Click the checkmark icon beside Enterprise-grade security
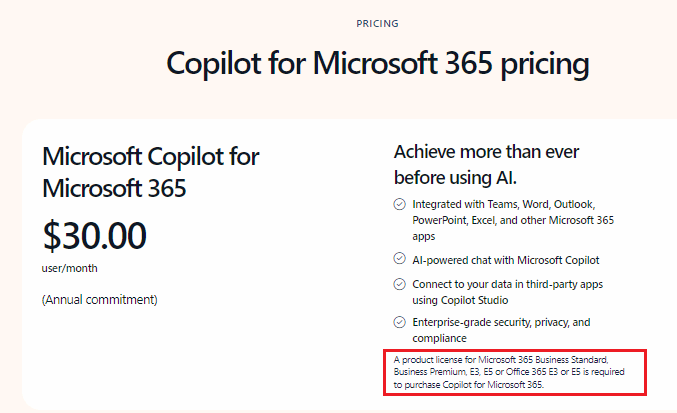677x413 pixels. pos(399,322)
